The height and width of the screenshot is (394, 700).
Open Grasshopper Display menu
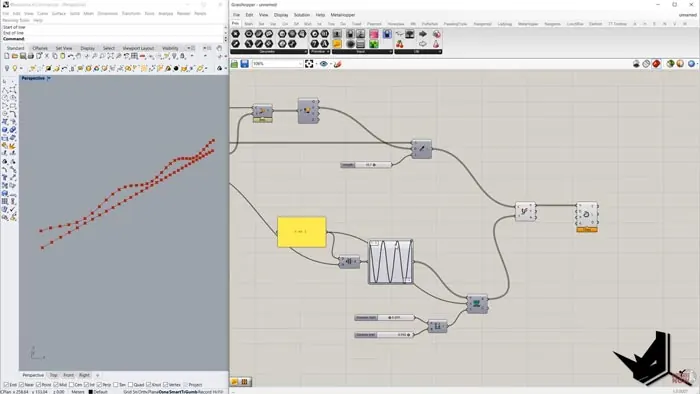click(x=281, y=15)
